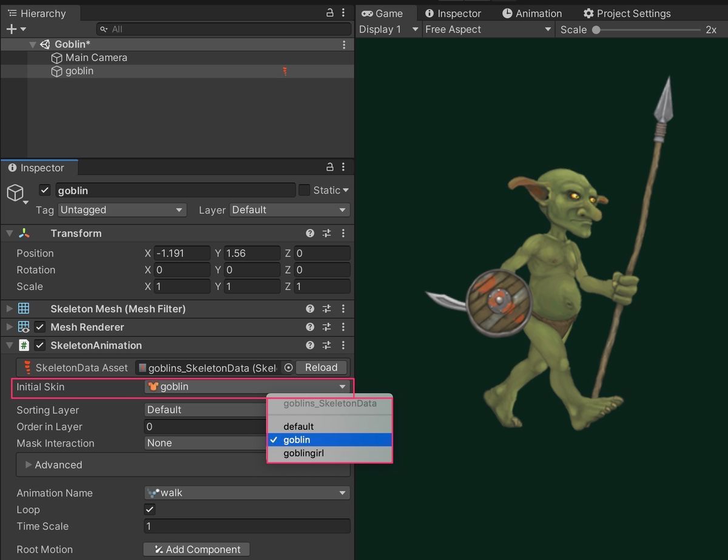Click the Transform component presets icon
This screenshot has width=728, height=560.
[326, 233]
